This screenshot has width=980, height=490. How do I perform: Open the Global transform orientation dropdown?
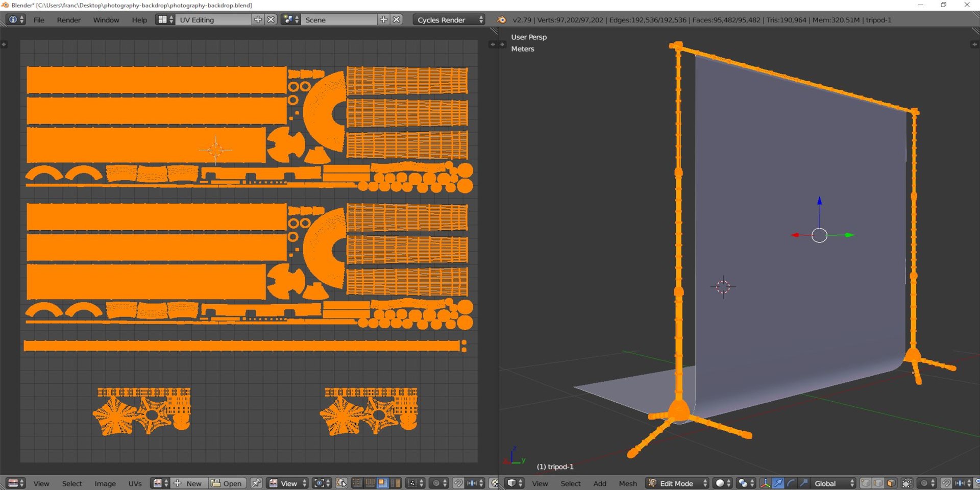pyautogui.click(x=833, y=483)
